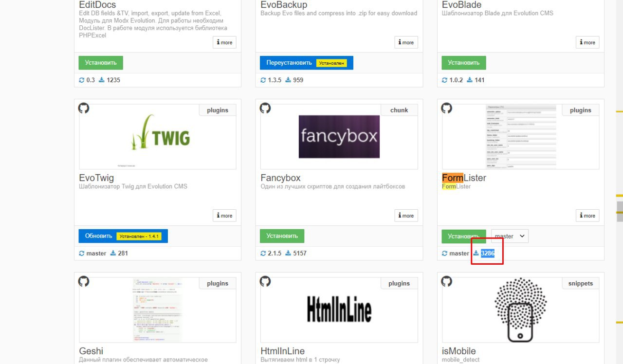The width and height of the screenshot is (623, 364).
Task: Click the FormLister title
Action: [464, 178]
